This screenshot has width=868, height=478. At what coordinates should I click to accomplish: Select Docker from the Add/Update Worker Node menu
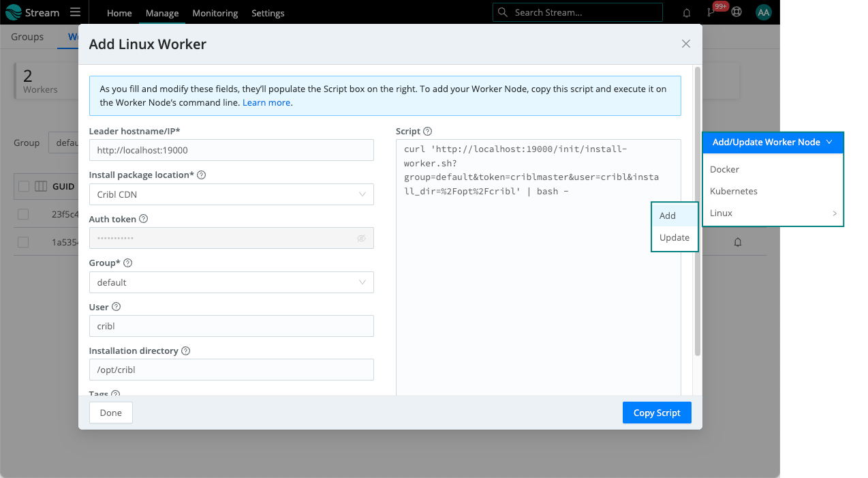[x=724, y=169]
